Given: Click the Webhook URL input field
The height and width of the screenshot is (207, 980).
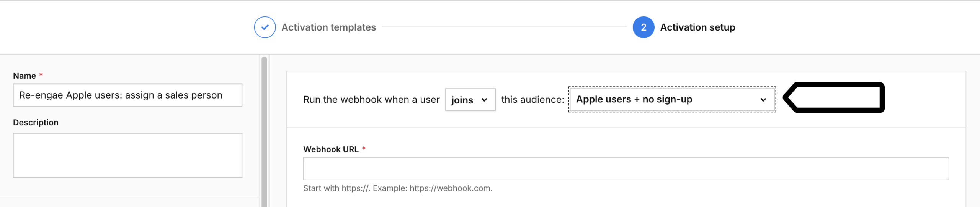Looking at the screenshot, I should pyautogui.click(x=626, y=168).
